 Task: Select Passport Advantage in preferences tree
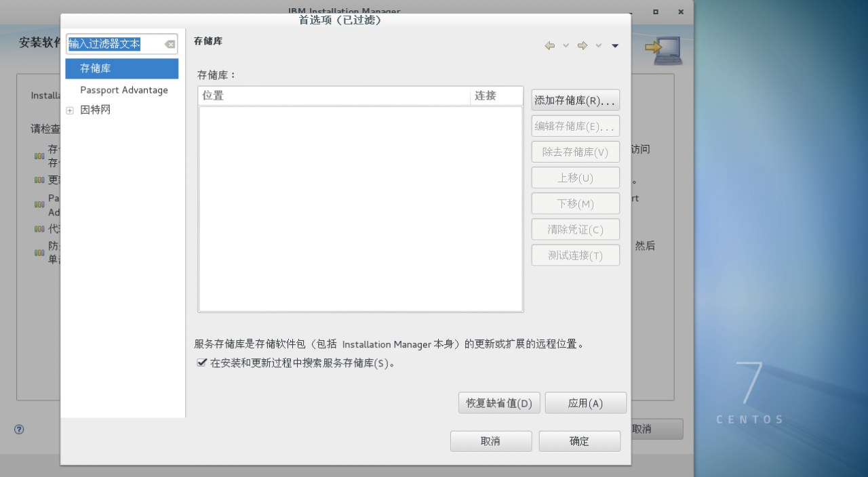pos(124,90)
